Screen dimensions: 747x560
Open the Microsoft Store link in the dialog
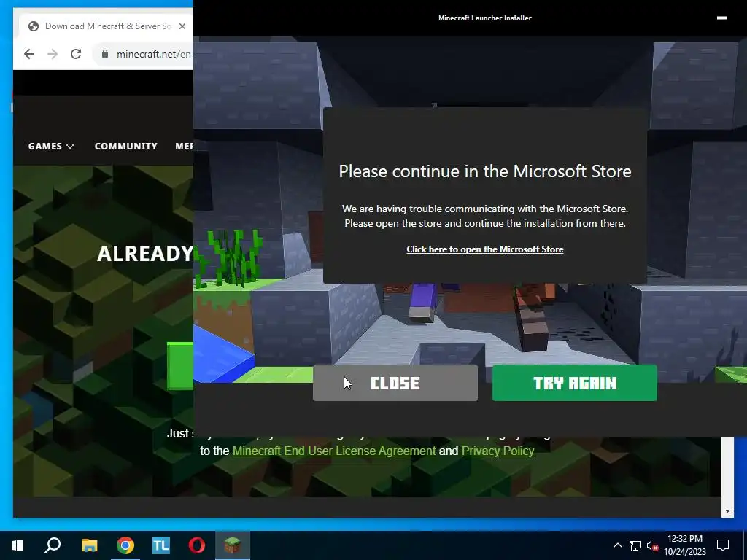point(485,249)
